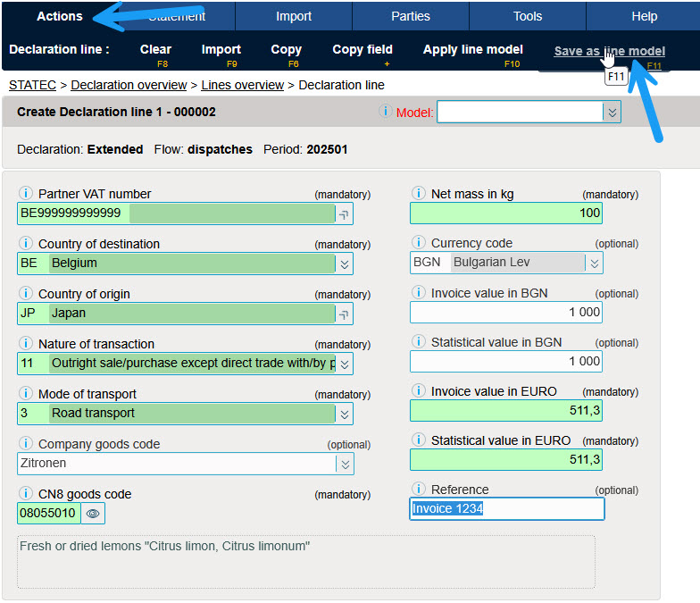Open the Parties menu
Viewport: 700px width, 603px height.
point(411,16)
